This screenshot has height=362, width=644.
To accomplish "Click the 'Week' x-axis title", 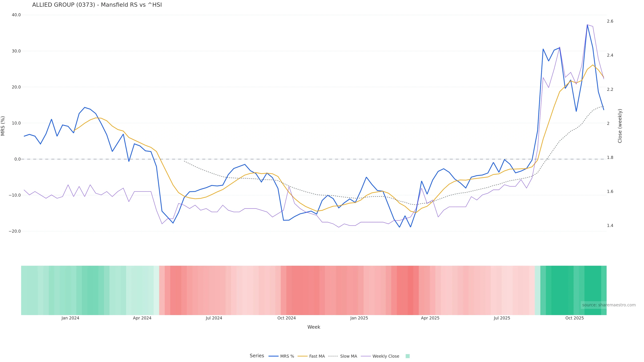I will pyautogui.click(x=314, y=327).
